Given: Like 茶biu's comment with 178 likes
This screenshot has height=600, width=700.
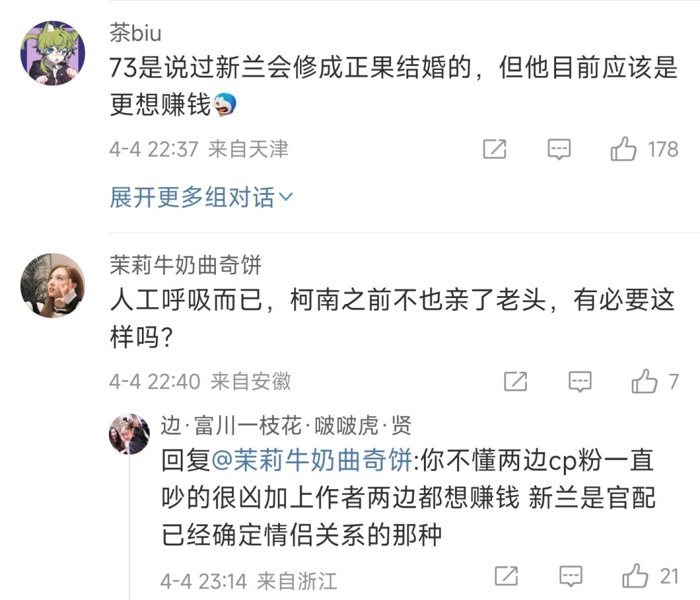Looking at the screenshot, I should [624, 150].
